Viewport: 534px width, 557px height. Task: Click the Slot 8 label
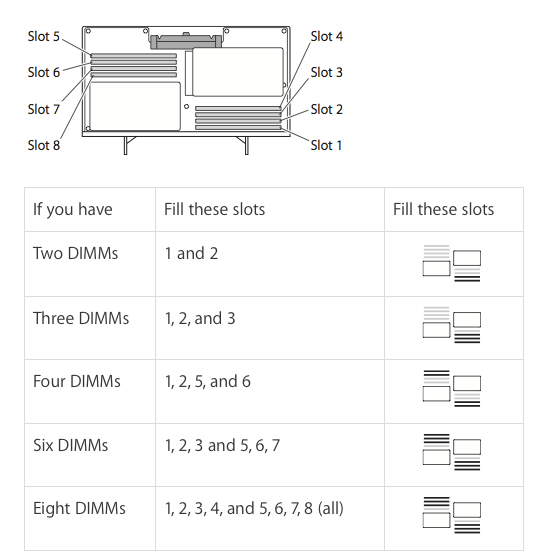pyautogui.click(x=44, y=145)
